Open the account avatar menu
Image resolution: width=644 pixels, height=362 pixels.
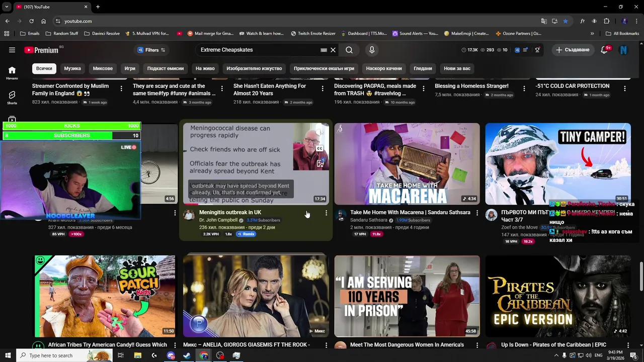624,50
